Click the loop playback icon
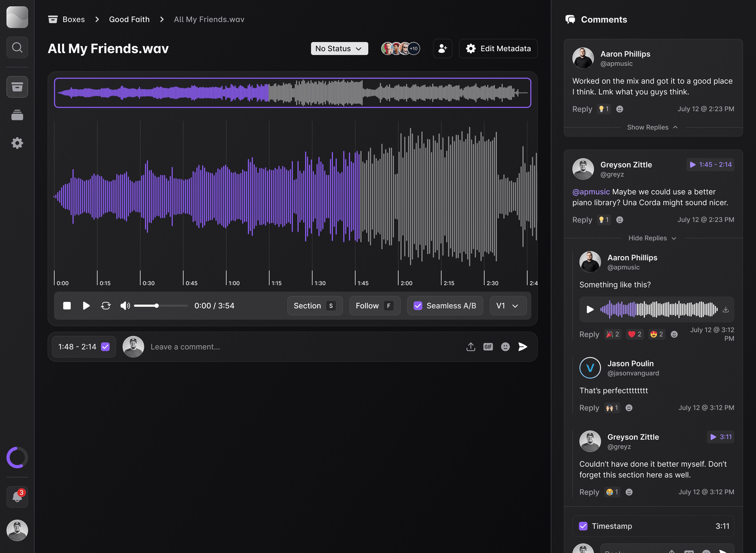 pyautogui.click(x=106, y=306)
